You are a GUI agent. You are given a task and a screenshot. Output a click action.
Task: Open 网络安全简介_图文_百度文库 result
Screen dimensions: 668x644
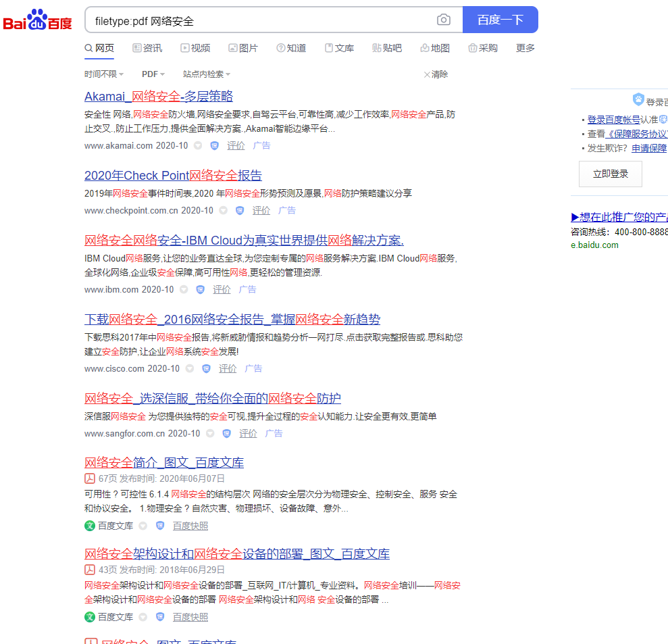(x=164, y=462)
